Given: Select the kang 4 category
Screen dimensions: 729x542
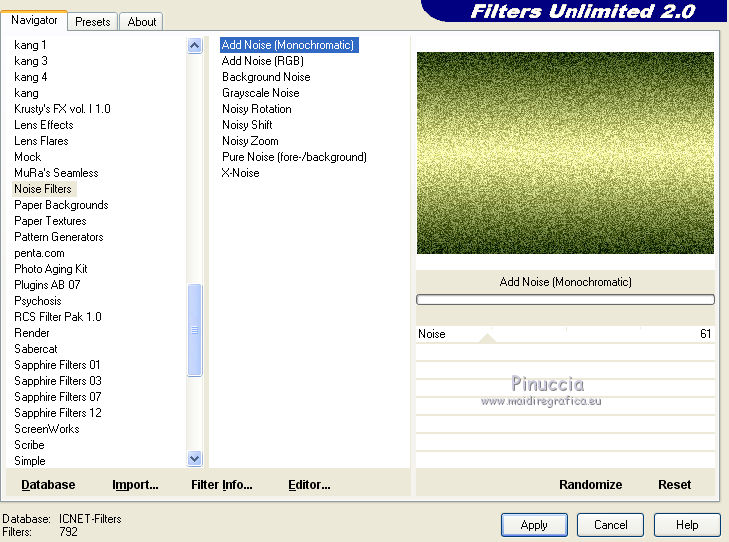Looking at the screenshot, I should (x=31, y=77).
